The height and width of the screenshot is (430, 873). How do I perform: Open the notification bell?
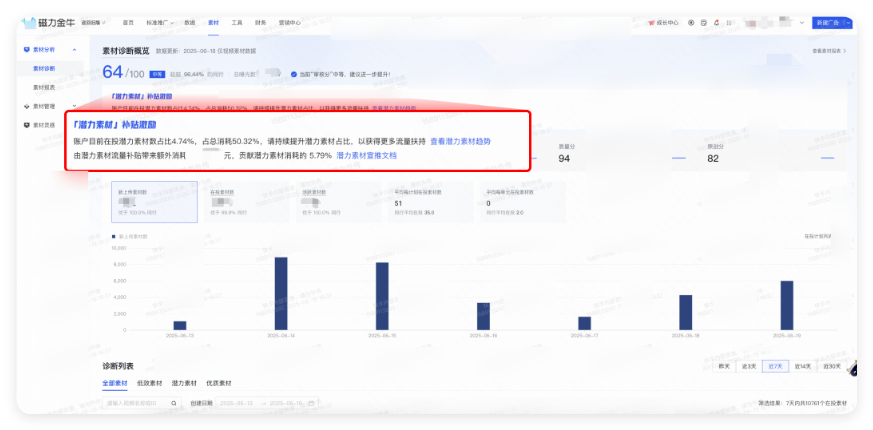pos(716,23)
